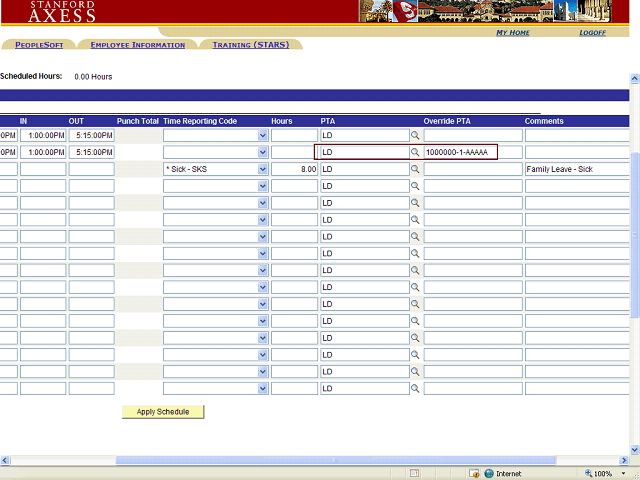Image resolution: width=640 pixels, height=480 pixels.
Task: Go to the My Home link
Action: [513, 33]
